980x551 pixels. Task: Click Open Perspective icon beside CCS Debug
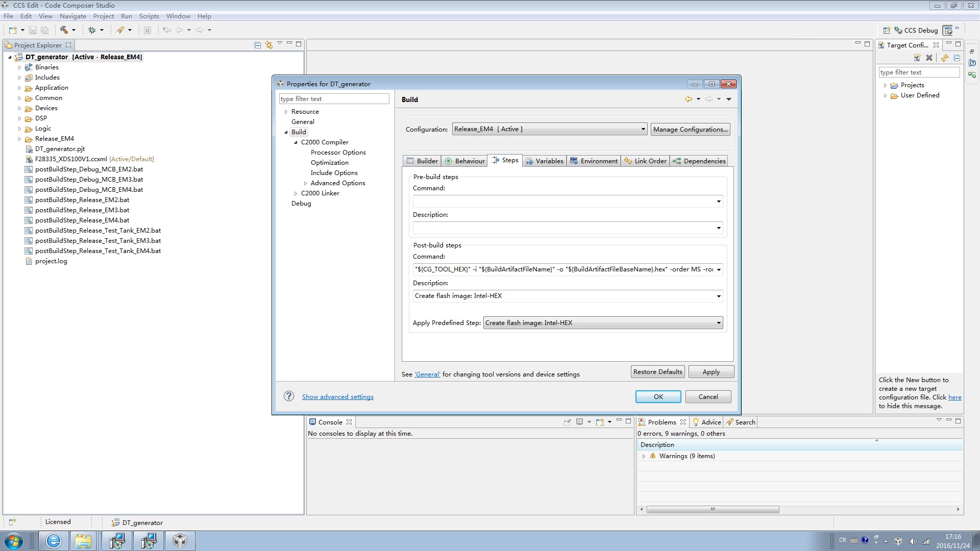[x=887, y=30]
